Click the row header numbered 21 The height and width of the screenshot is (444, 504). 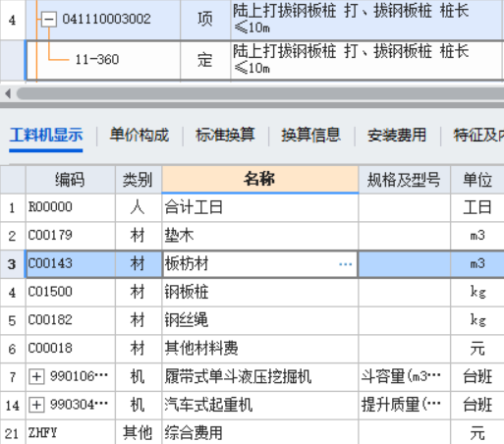[13, 433]
